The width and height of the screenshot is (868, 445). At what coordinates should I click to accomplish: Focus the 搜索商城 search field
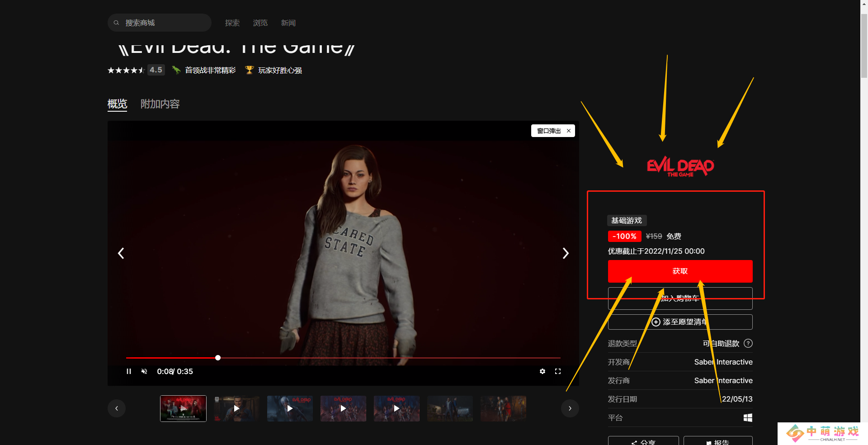(160, 23)
